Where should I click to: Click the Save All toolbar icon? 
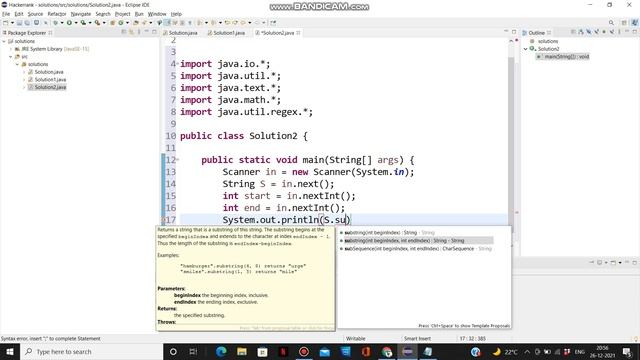click(x=27, y=23)
